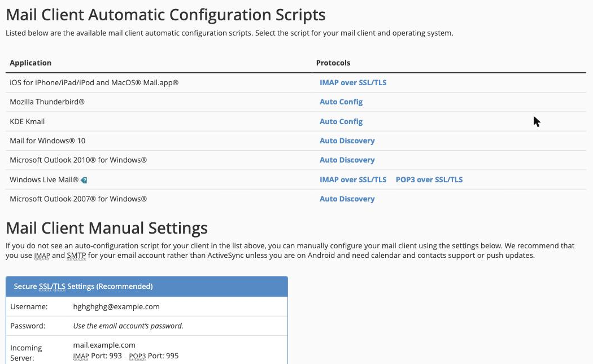
Task: Click the Secure SSL/TLS Settings panel header
Action: point(147,287)
